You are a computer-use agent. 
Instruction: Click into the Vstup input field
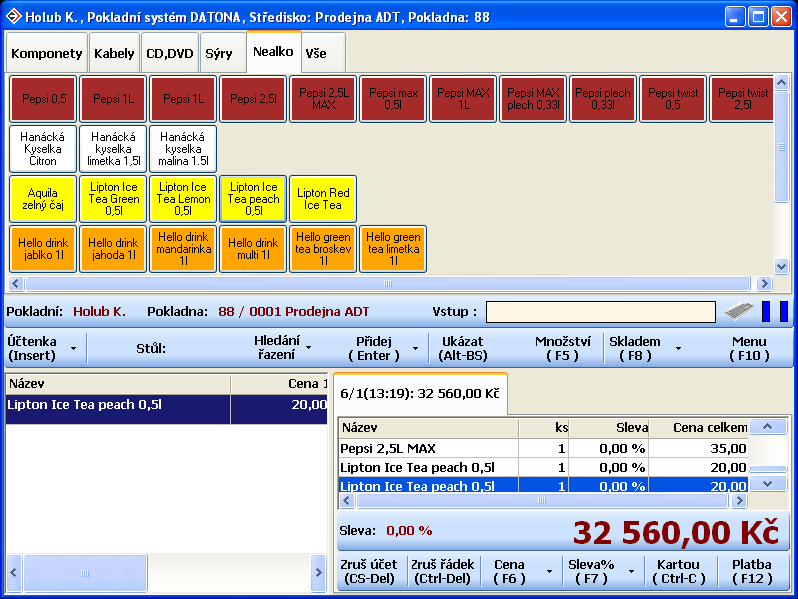tap(601, 311)
